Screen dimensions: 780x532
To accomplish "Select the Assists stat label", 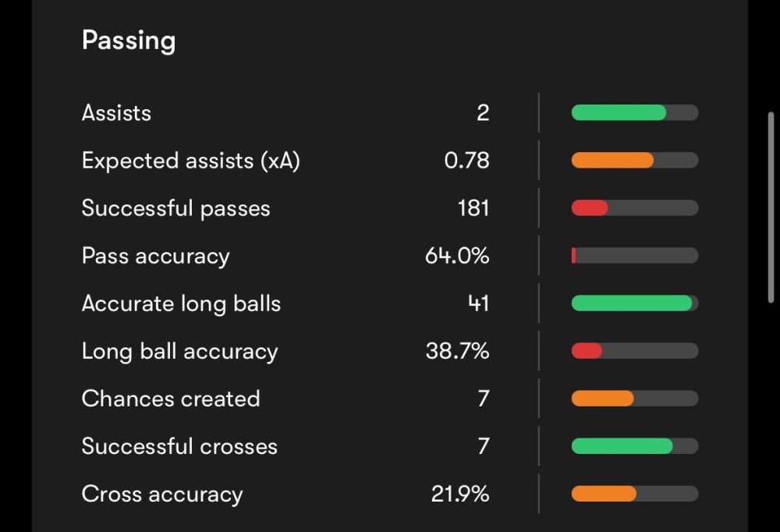I will tap(116, 113).
